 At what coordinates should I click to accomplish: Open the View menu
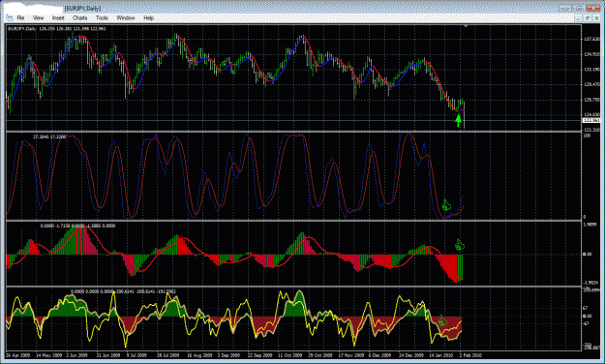(x=38, y=17)
